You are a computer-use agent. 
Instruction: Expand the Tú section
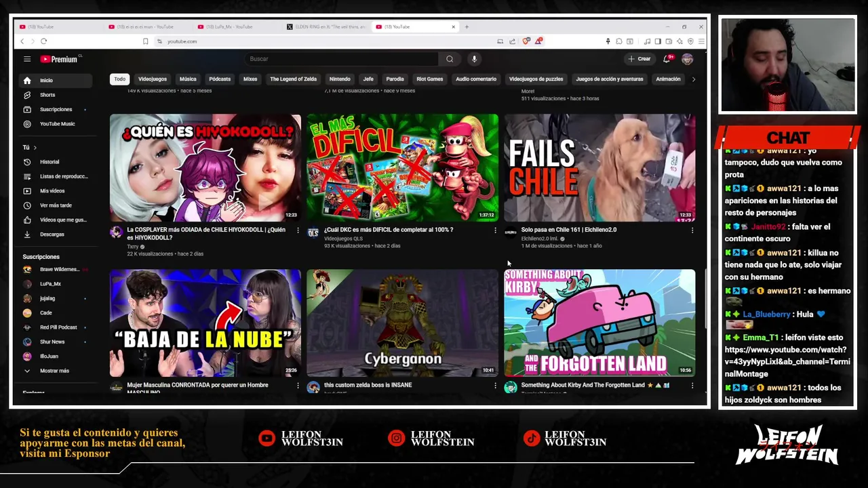(x=30, y=147)
